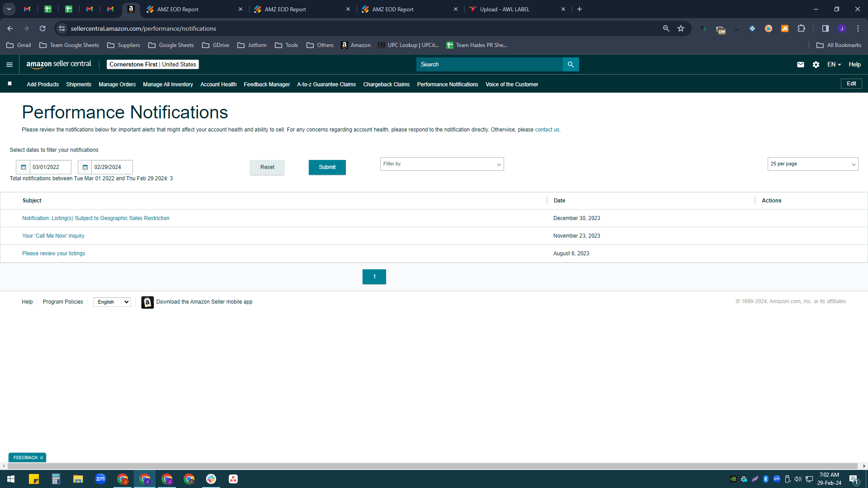Click the end date field 02/29/2024

pos(112,167)
